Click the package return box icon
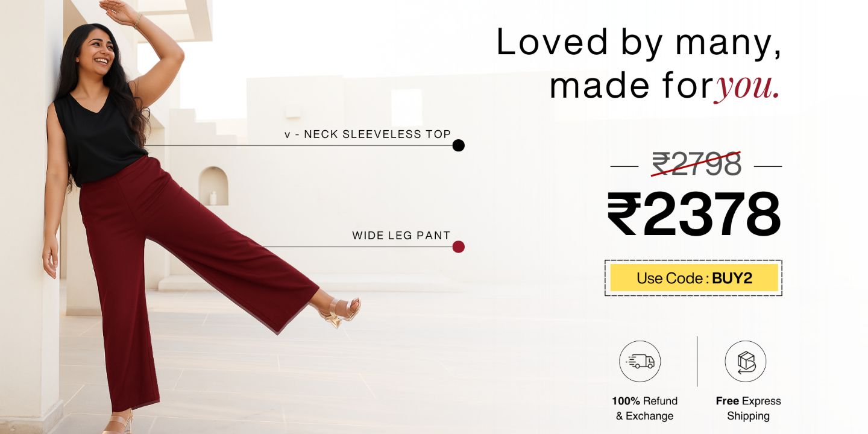868x434 pixels. (x=746, y=362)
